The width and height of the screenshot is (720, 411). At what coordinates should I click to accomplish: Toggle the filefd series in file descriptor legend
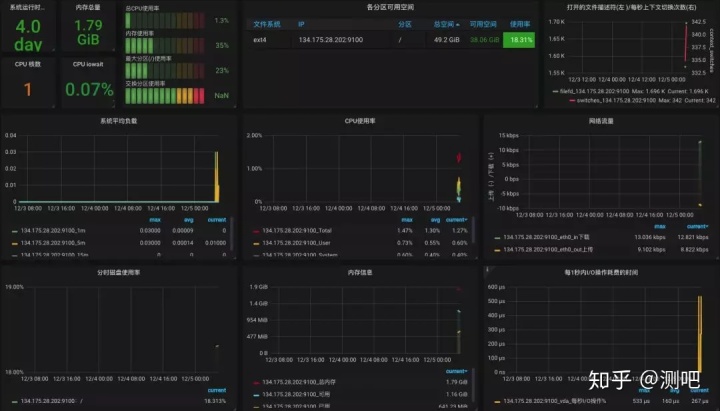(x=594, y=91)
